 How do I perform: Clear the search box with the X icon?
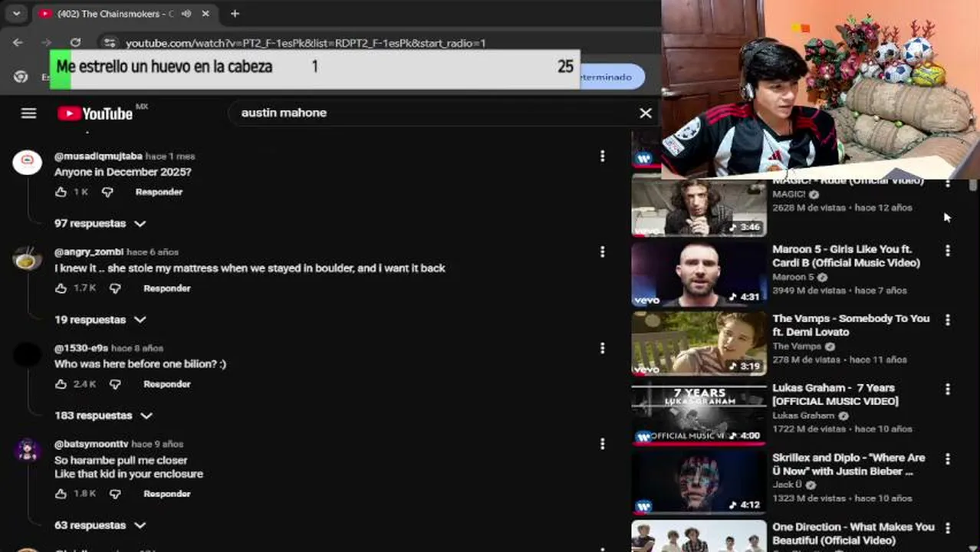[646, 113]
